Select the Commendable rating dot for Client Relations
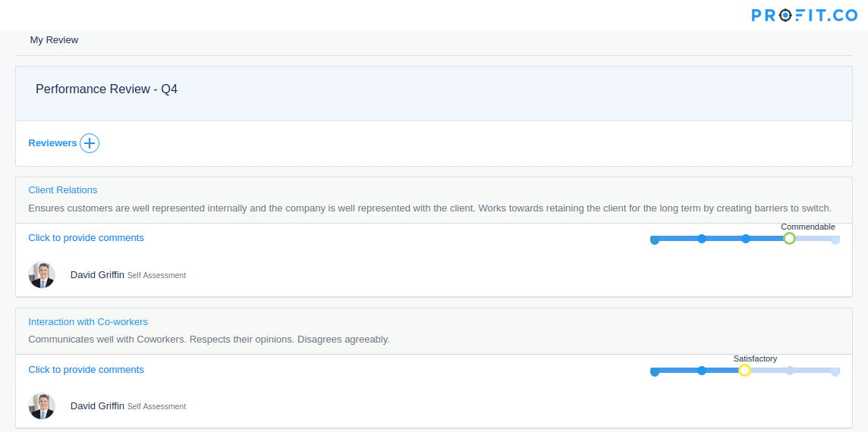The height and width of the screenshot is (432, 868). coord(789,239)
